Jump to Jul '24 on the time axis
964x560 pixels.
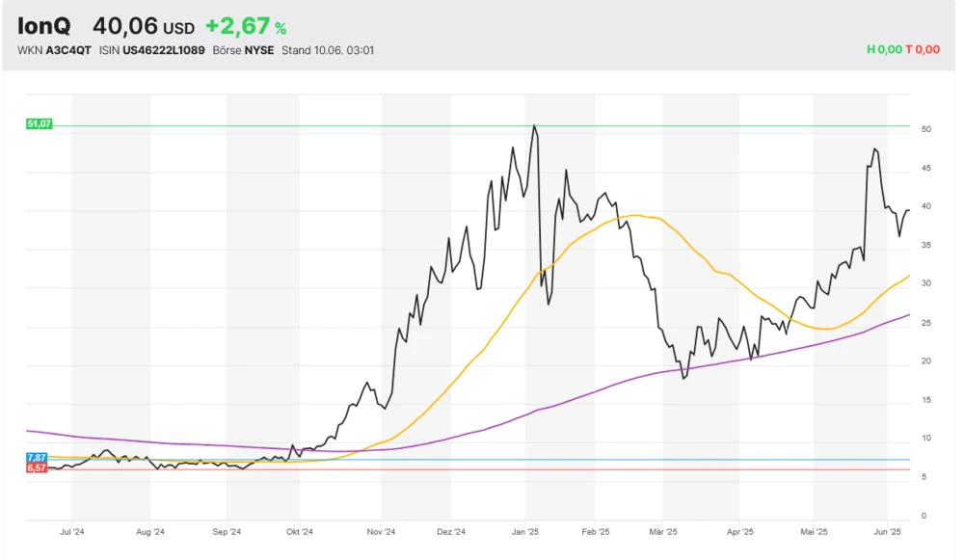tap(71, 531)
